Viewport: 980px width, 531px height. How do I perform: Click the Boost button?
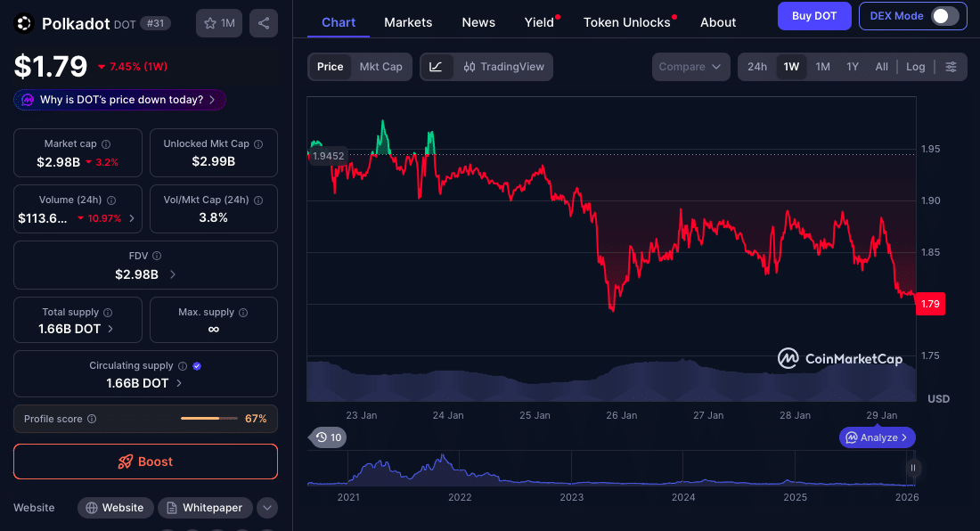click(145, 462)
